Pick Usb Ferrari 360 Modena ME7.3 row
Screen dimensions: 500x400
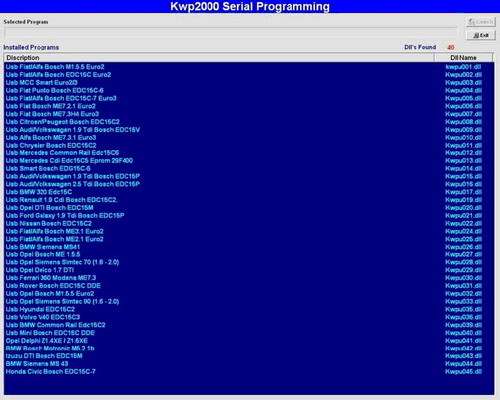(x=249, y=278)
